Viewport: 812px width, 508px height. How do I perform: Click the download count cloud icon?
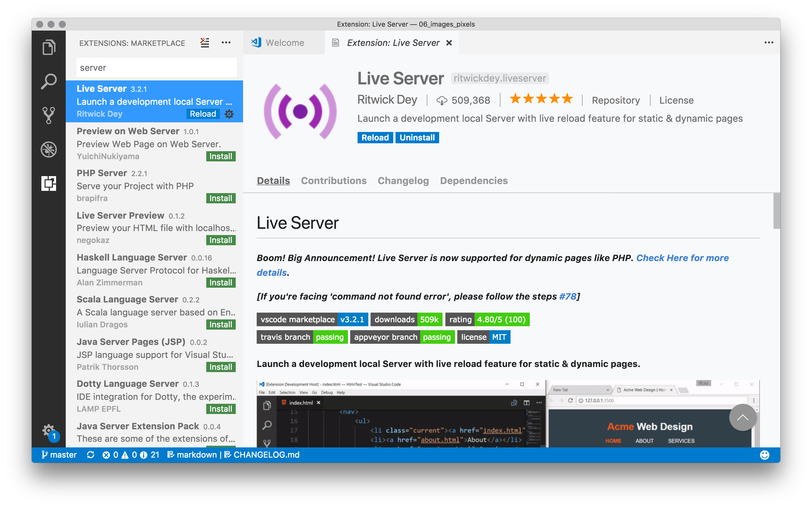441,101
